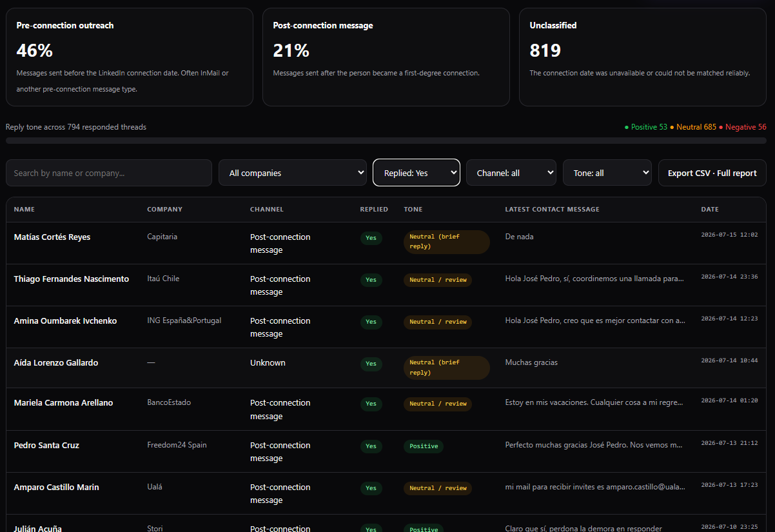
Task: Click Yes badge in Pedro Santa Cruz row
Action: pyautogui.click(x=371, y=446)
